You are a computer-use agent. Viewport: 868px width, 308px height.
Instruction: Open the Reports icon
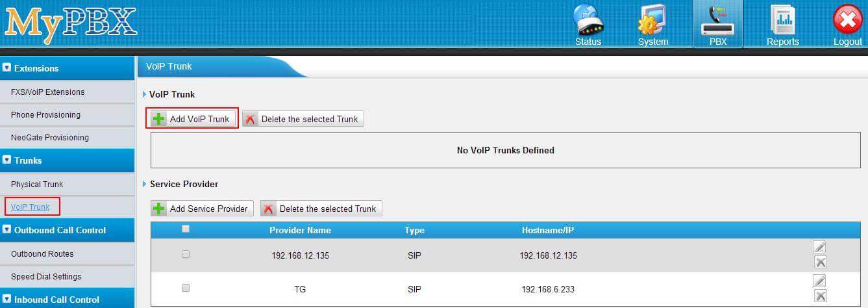pos(782,24)
